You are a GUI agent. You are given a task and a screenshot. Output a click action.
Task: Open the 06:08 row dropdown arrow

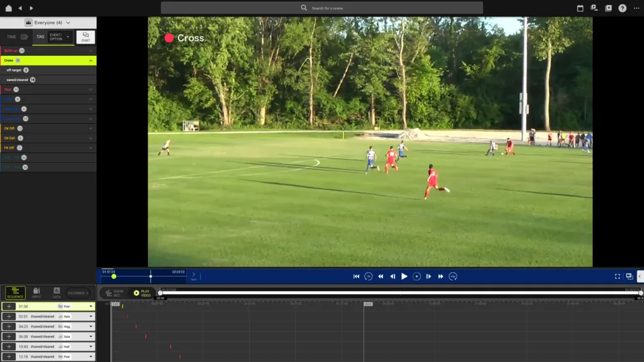pyautogui.click(x=91, y=337)
